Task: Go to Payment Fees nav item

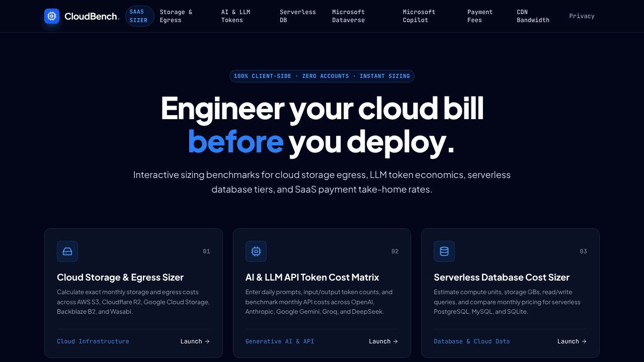Action: (480, 16)
